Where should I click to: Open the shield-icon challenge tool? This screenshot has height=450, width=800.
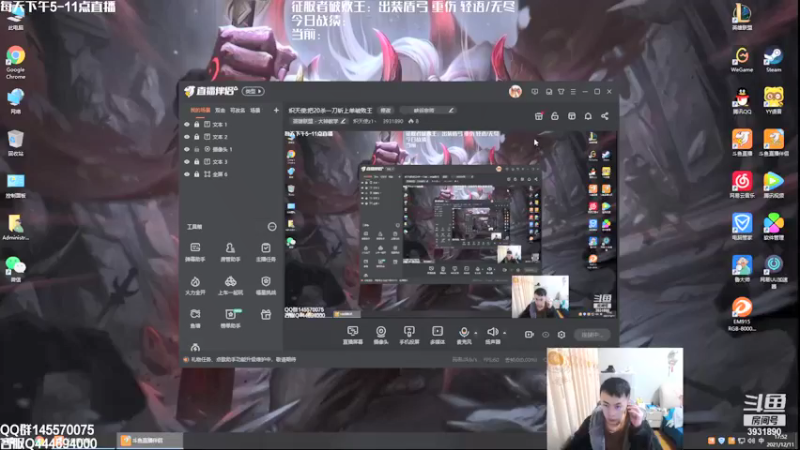(265, 286)
